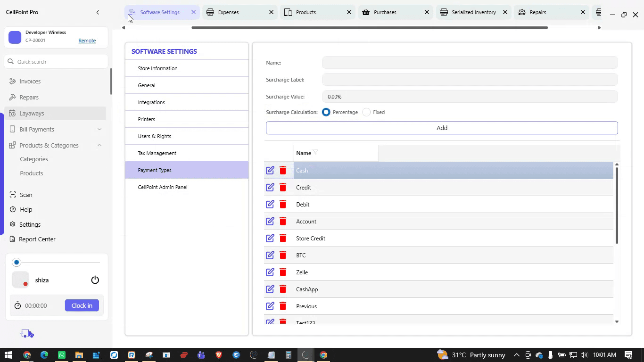Open Printers settings section
This screenshot has width=644, height=362.
click(x=187, y=119)
